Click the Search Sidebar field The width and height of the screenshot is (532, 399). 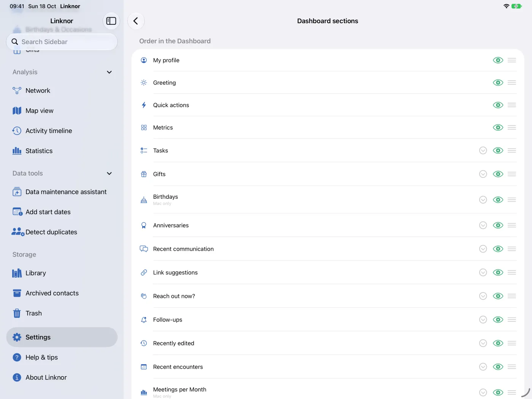click(62, 42)
